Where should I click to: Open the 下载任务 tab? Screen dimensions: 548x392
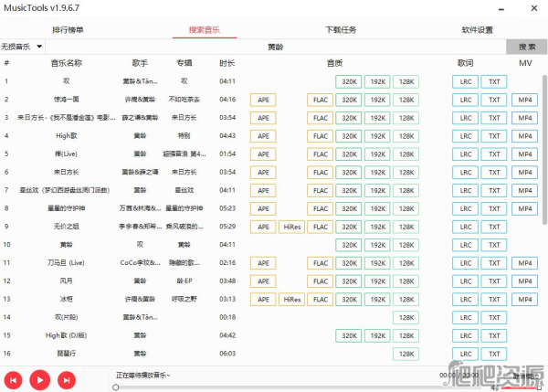tap(342, 30)
